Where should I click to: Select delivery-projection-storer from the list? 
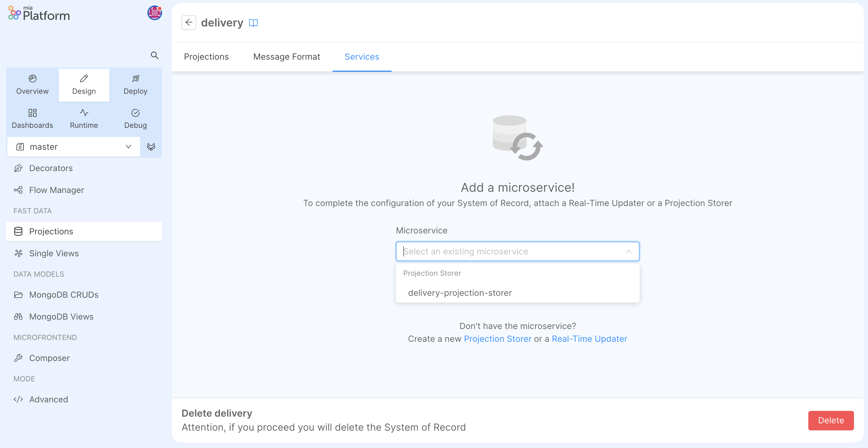[460, 293]
